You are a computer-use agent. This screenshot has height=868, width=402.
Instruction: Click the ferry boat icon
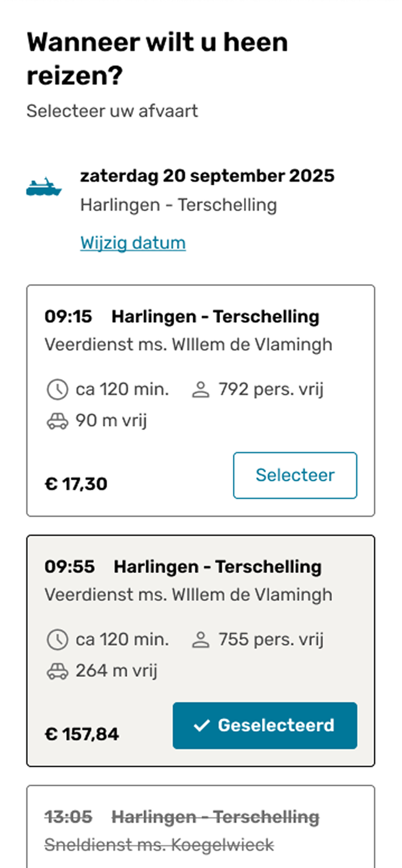click(44, 187)
